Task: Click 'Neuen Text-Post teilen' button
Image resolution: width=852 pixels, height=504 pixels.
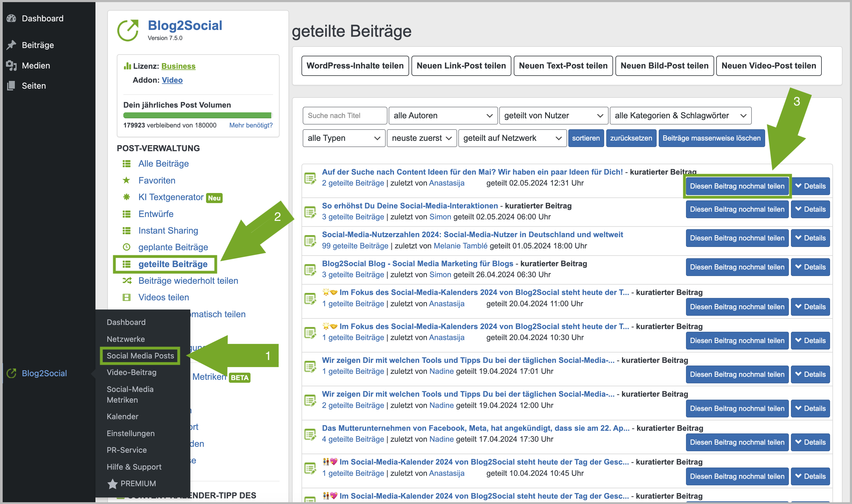Action: (563, 66)
